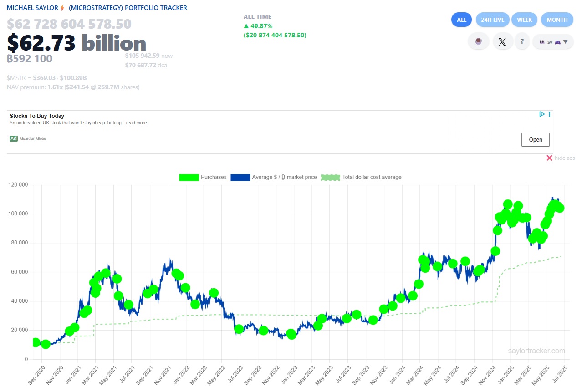Click the $70 687.72 dca value
The image size is (582, 392).
[146, 65]
